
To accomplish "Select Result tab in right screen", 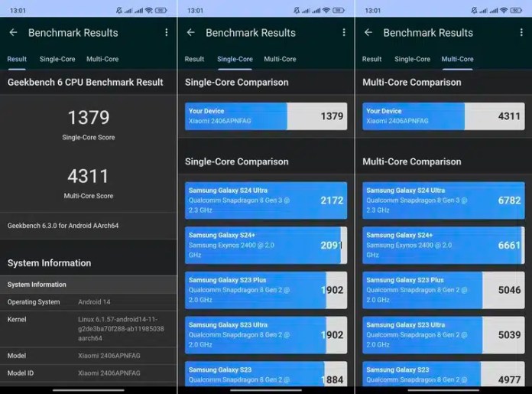I will [371, 59].
